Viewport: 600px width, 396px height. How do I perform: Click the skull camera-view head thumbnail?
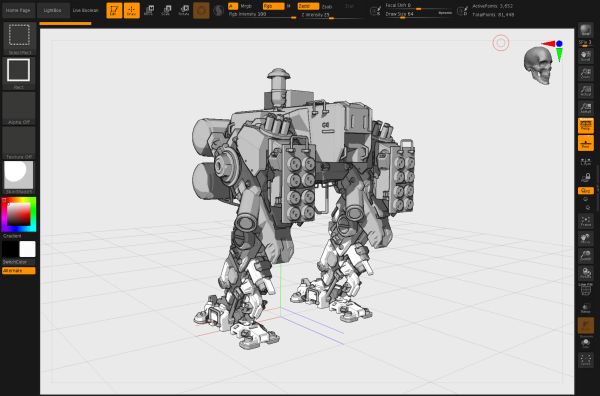point(538,65)
